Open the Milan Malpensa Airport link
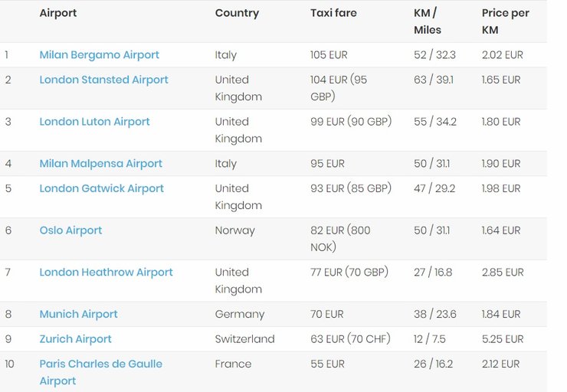 (100, 164)
